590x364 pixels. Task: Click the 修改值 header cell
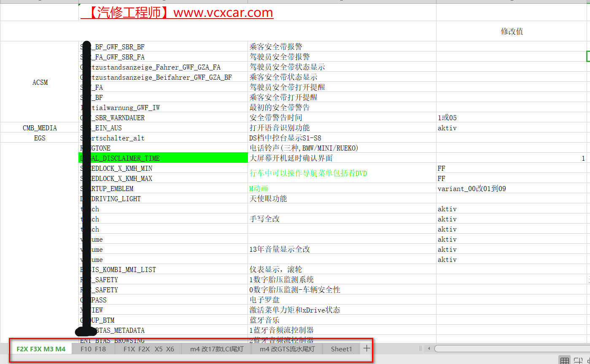pos(512,31)
